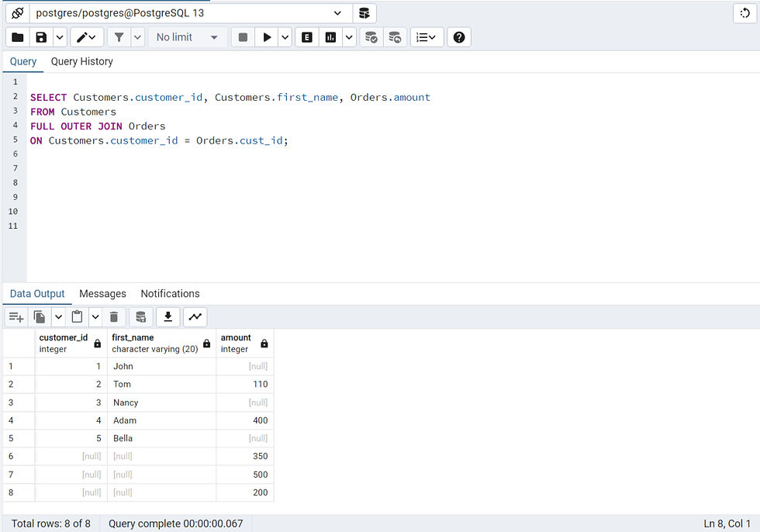Click the add row icon
This screenshot has width=760, height=532.
click(16, 317)
